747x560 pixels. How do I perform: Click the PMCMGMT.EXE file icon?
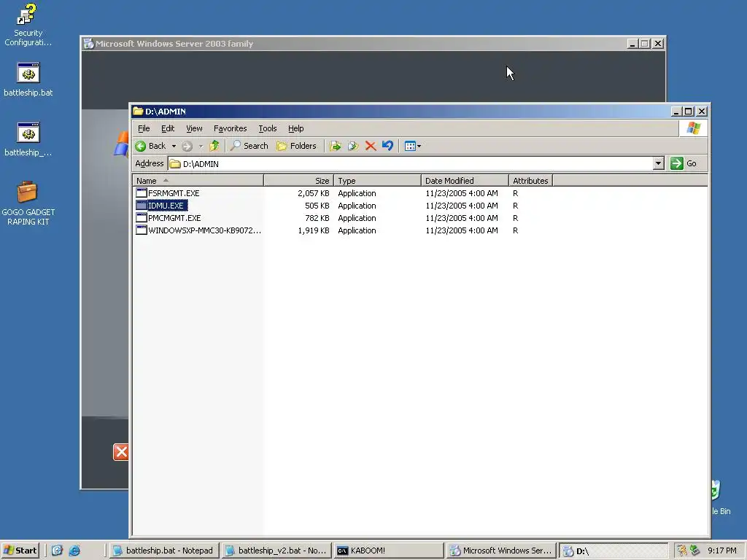142,217
